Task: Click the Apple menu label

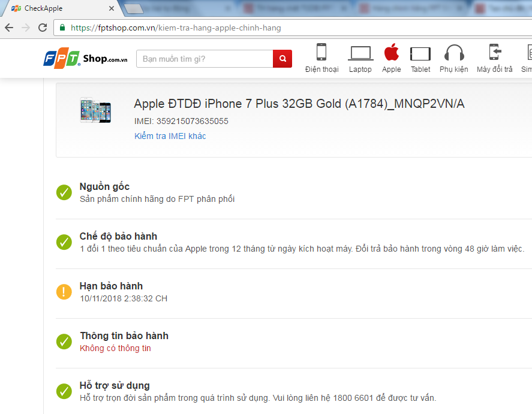Action: 392,69
